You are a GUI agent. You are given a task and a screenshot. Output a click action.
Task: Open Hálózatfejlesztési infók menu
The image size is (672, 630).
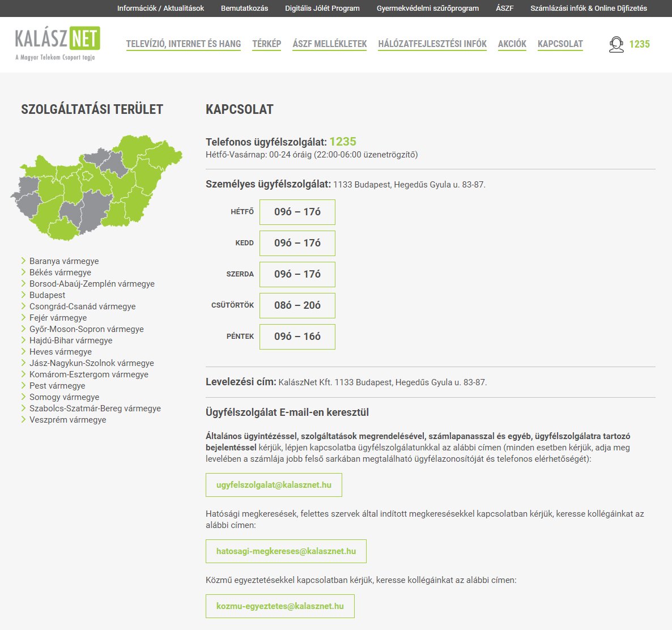(x=432, y=44)
